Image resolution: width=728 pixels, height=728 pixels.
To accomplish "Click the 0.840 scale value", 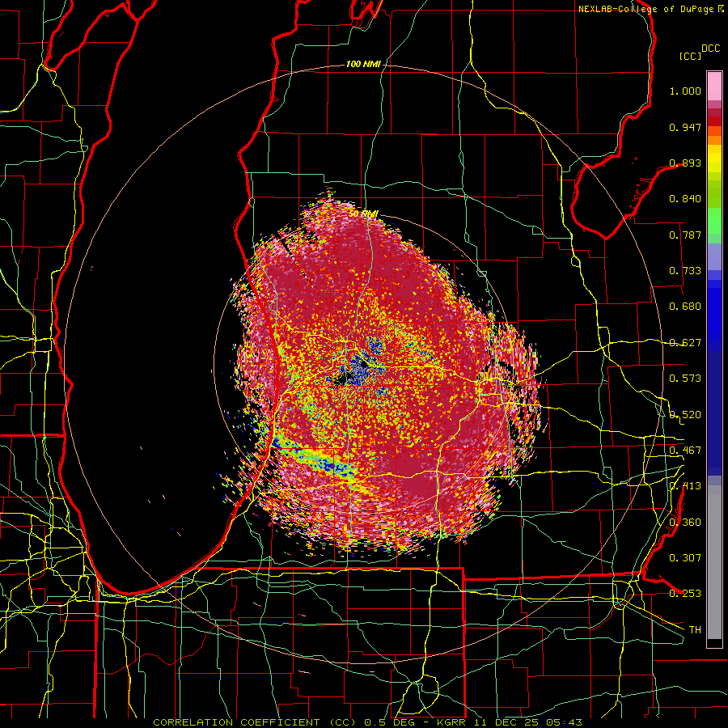I will tap(685, 199).
